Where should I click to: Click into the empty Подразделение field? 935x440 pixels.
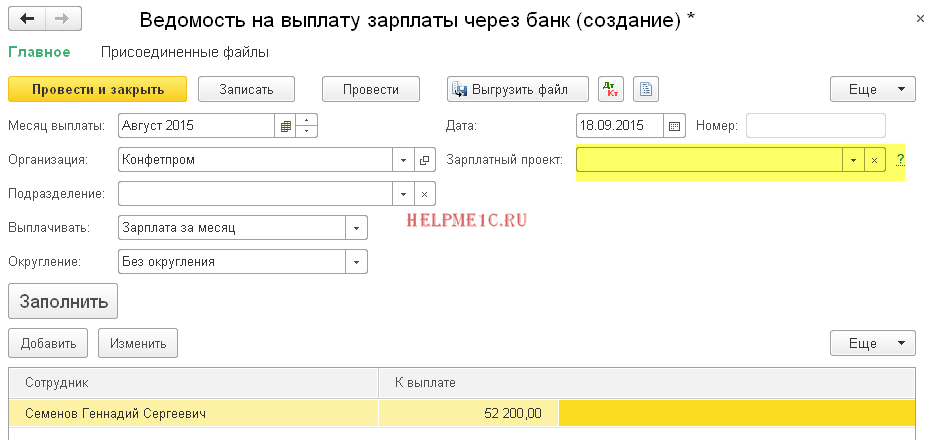[255, 194]
